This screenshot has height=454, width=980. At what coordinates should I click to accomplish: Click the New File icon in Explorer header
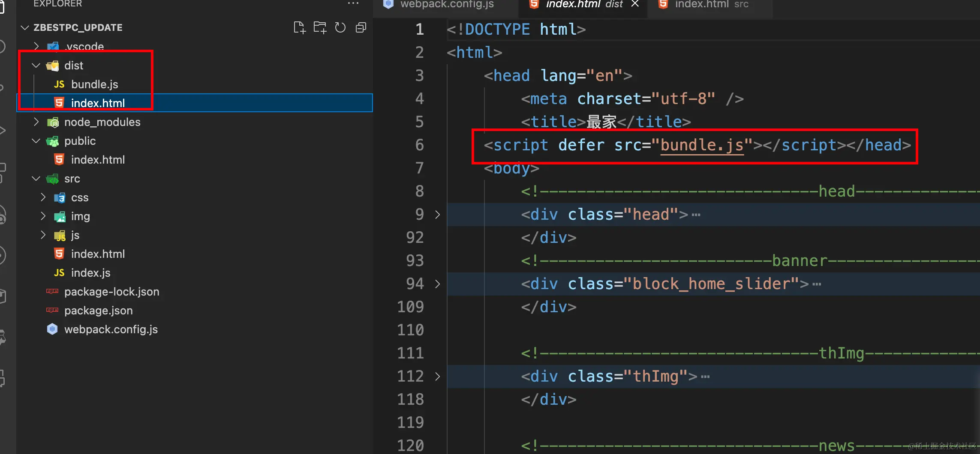pyautogui.click(x=299, y=28)
